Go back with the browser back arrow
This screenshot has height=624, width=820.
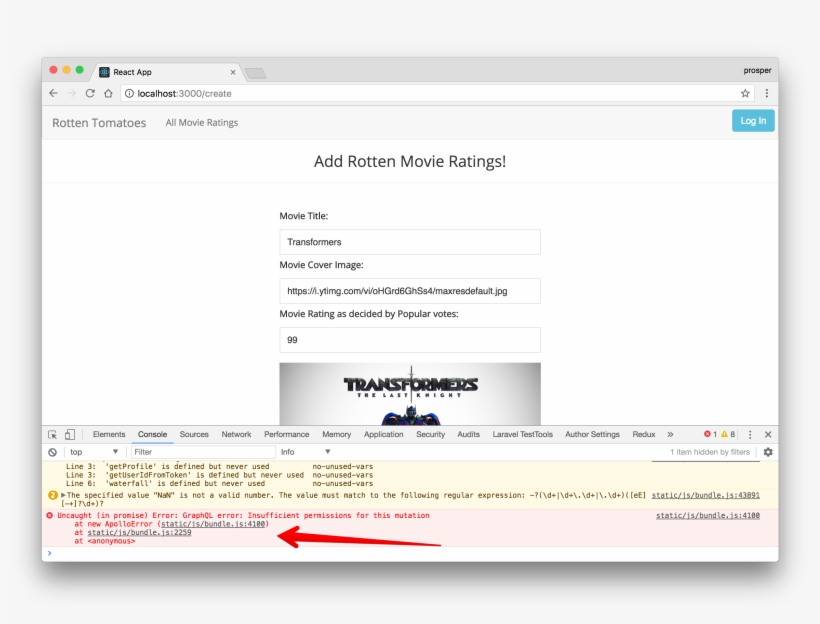pyautogui.click(x=53, y=93)
